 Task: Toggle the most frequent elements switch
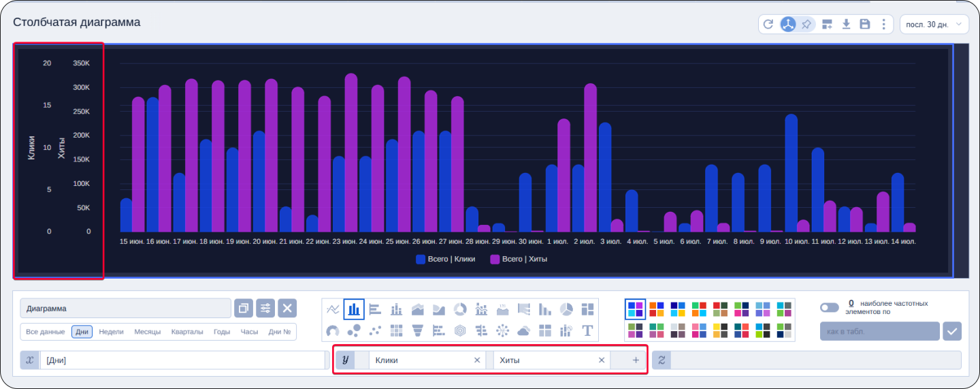(829, 307)
